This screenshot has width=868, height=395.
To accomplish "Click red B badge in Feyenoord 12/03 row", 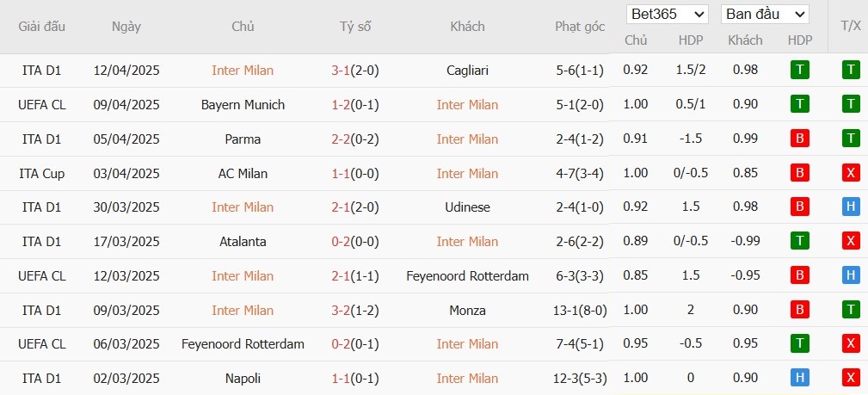I will [800, 276].
